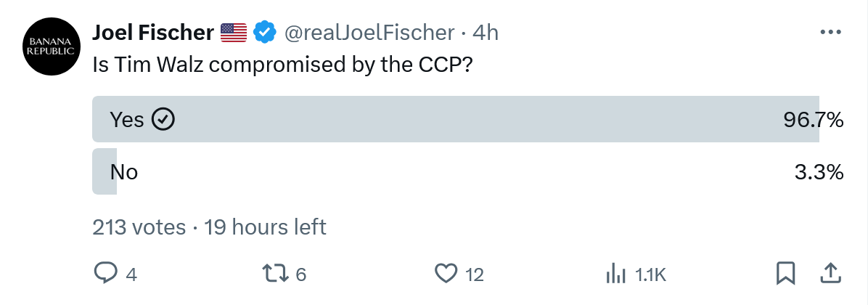Click the blue verified badge
The height and width of the screenshot is (305, 868).
click(x=263, y=33)
